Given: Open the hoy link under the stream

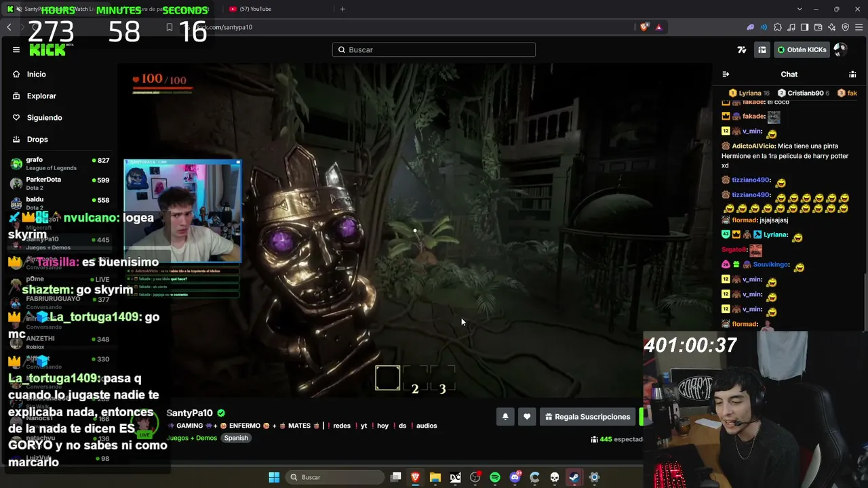Looking at the screenshot, I should pos(382,426).
